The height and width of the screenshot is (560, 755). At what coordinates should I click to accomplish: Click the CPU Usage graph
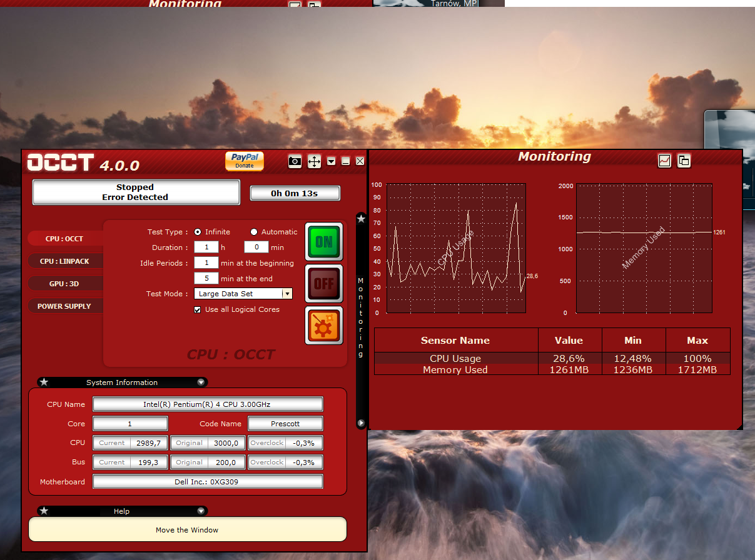tap(456, 248)
